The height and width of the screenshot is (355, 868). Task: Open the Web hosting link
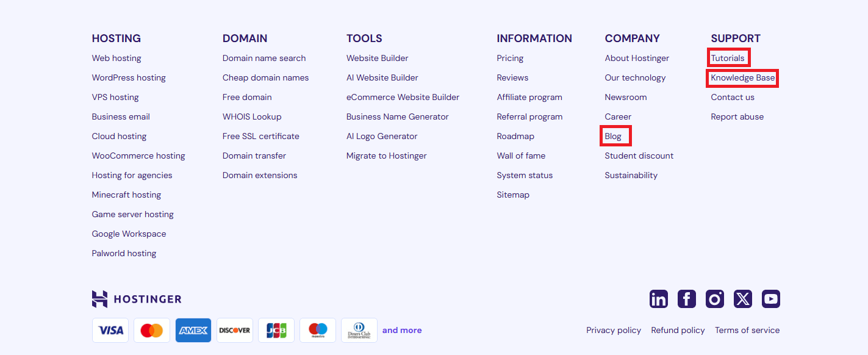click(x=117, y=58)
